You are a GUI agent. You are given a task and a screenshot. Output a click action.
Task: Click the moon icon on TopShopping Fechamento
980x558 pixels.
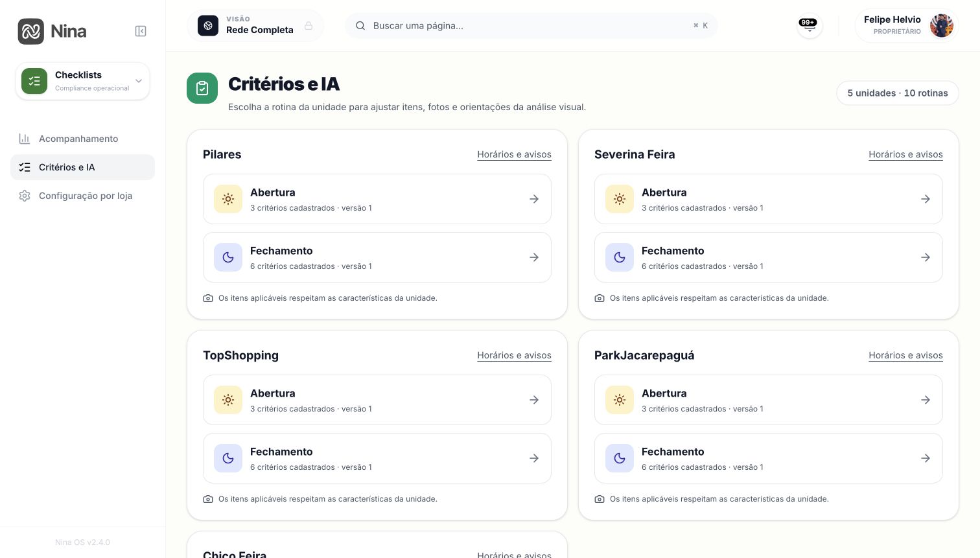(x=228, y=458)
